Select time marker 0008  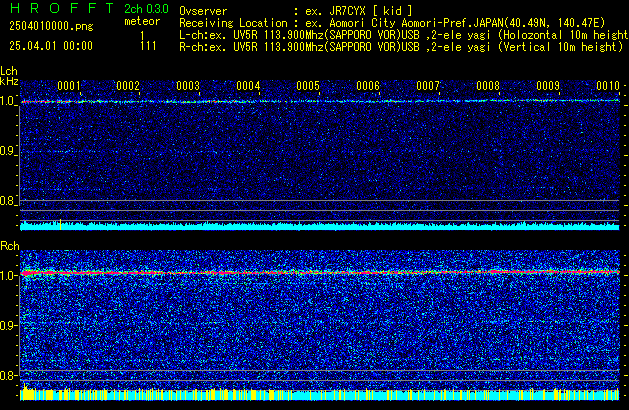(488, 86)
